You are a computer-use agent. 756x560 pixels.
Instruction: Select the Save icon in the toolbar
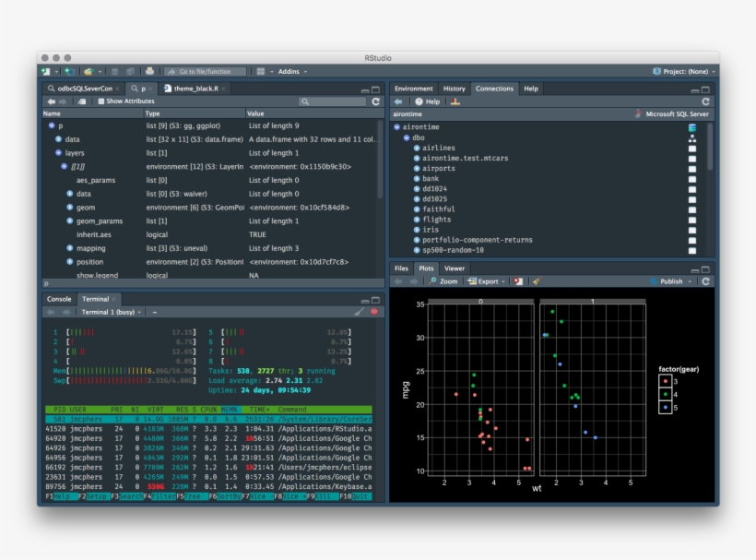112,70
